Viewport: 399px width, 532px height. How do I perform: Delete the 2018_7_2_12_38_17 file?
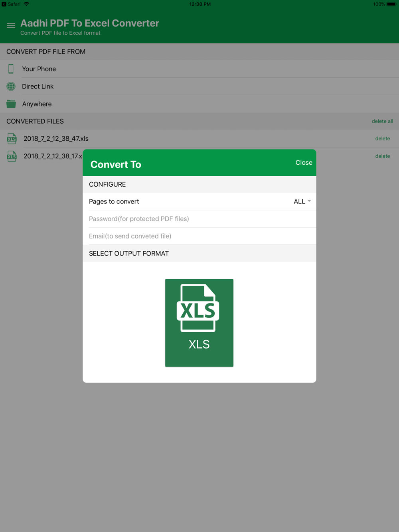click(x=383, y=156)
